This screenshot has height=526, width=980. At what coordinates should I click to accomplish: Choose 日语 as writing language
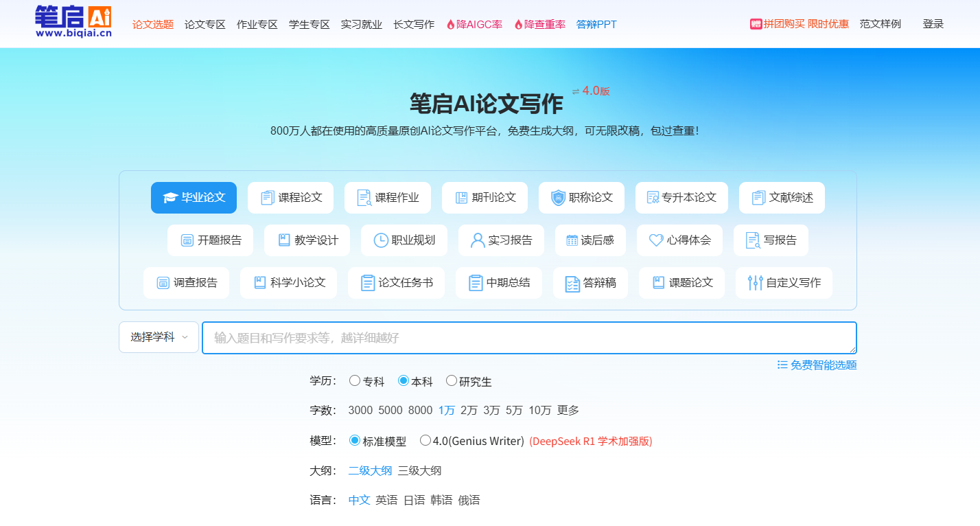tap(415, 501)
